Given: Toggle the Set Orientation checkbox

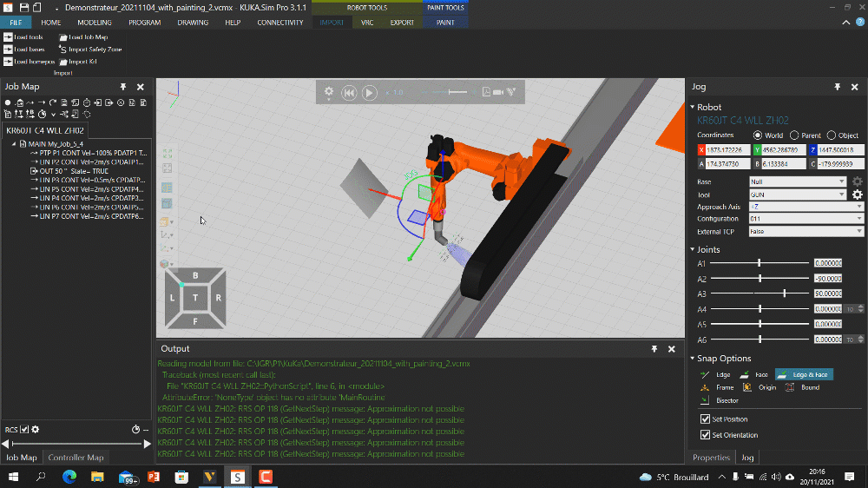Looking at the screenshot, I should 705,435.
